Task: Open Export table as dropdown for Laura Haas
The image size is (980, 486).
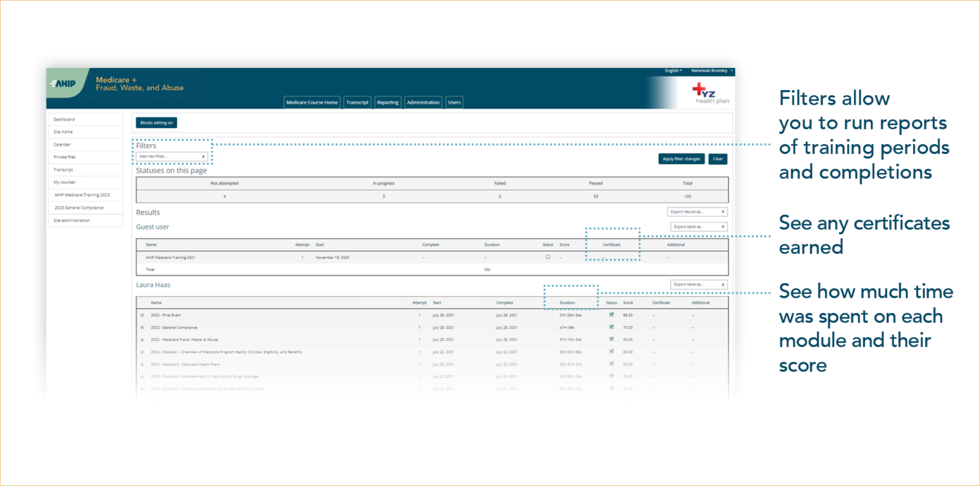Action: point(698,285)
